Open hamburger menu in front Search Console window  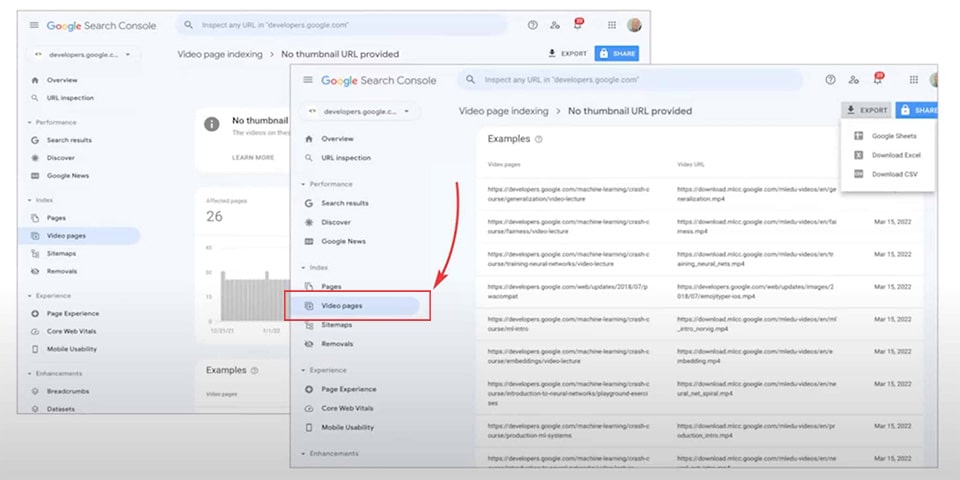pos(308,80)
